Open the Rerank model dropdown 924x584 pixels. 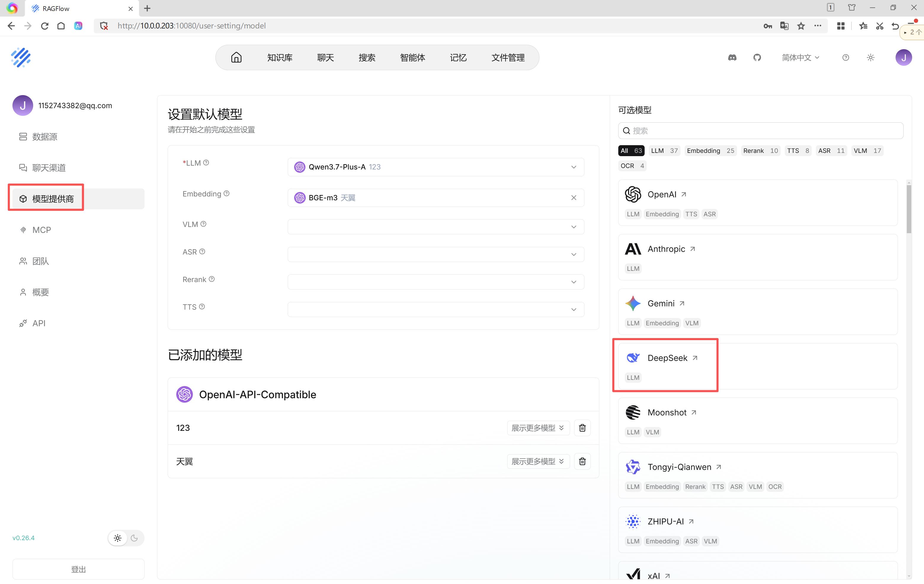436,282
